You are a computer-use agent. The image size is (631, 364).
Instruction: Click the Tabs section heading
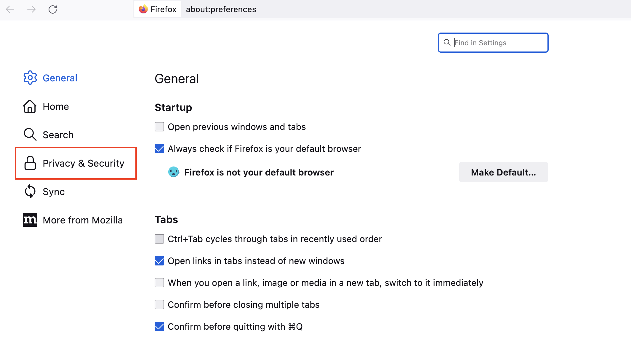pyautogui.click(x=166, y=220)
